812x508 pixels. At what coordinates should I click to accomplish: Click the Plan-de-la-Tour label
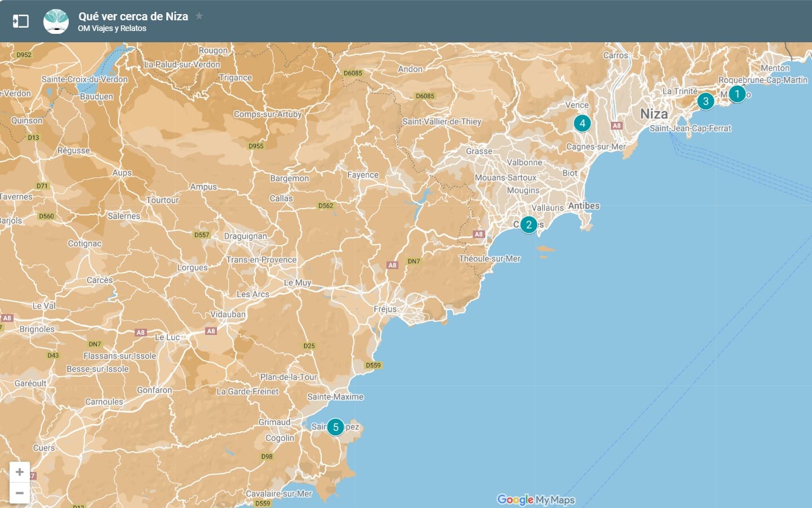point(289,377)
